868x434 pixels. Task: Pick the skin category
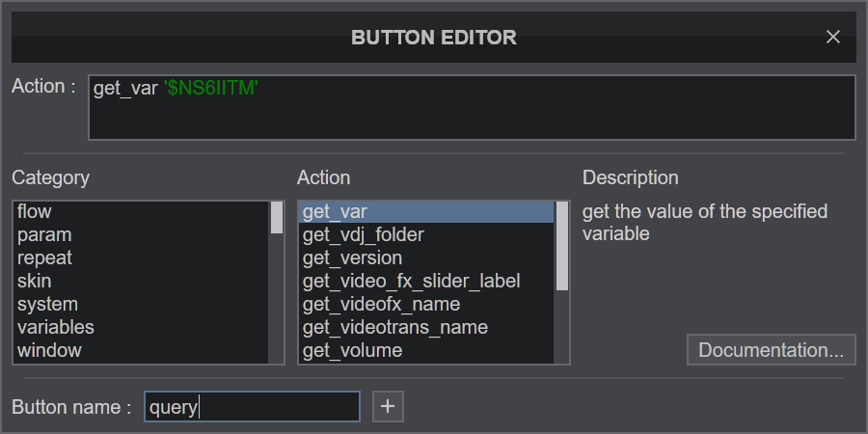[141, 282]
